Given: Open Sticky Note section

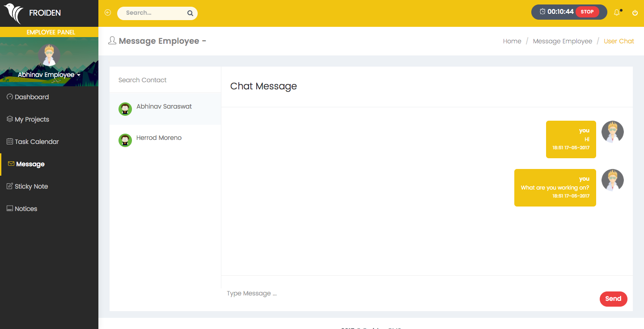Looking at the screenshot, I should click(x=31, y=186).
